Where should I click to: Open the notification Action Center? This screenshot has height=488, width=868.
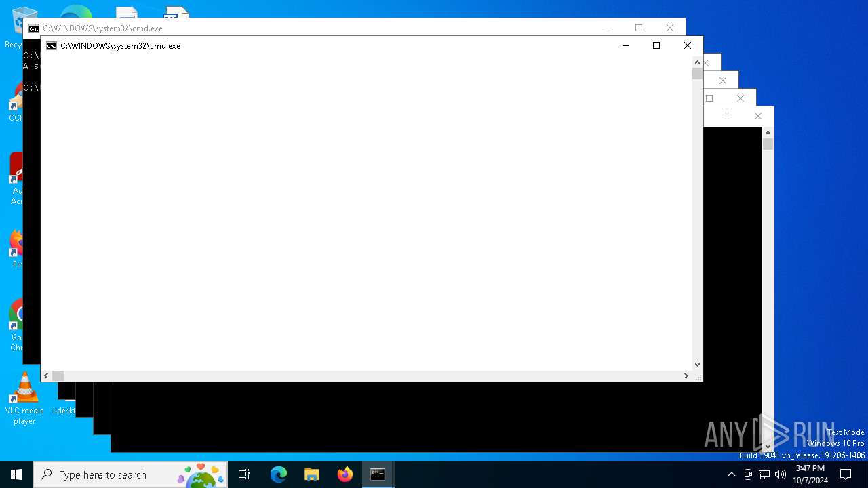coord(846,474)
